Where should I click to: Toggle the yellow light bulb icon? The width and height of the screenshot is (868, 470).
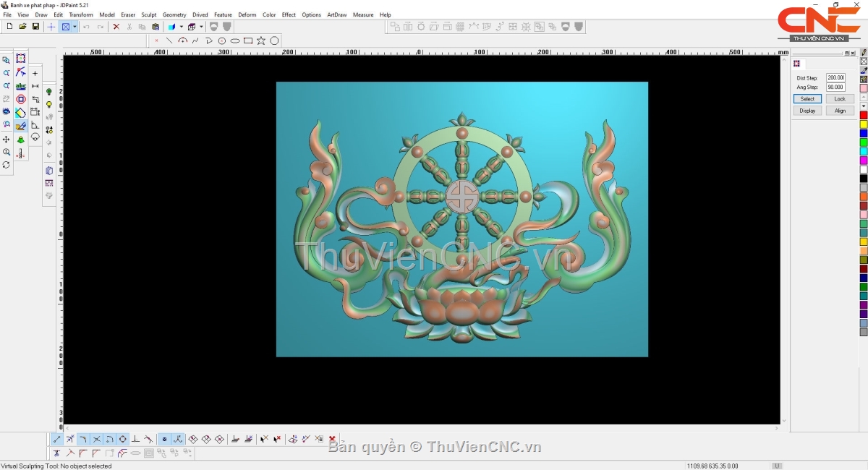[49, 105]
